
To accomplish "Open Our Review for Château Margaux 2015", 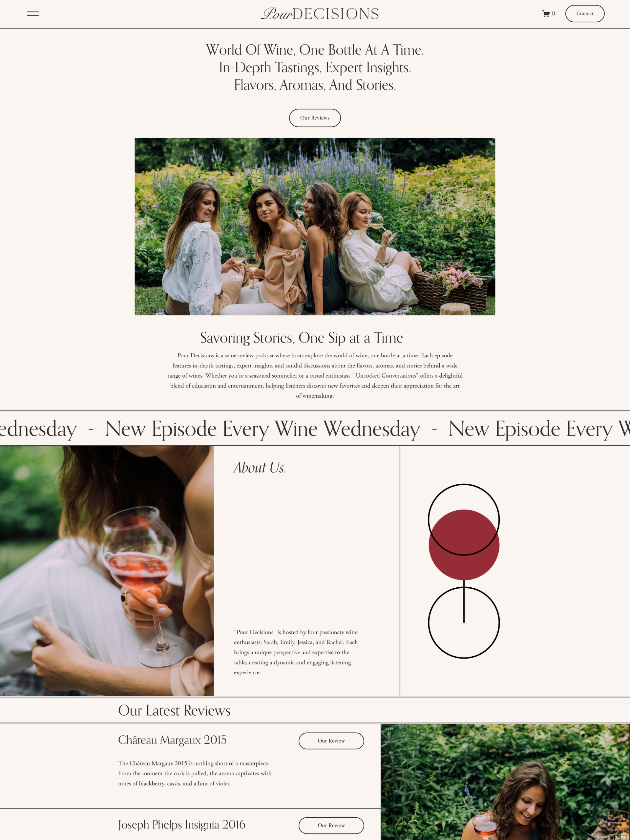I will click(x=331, y=741).
